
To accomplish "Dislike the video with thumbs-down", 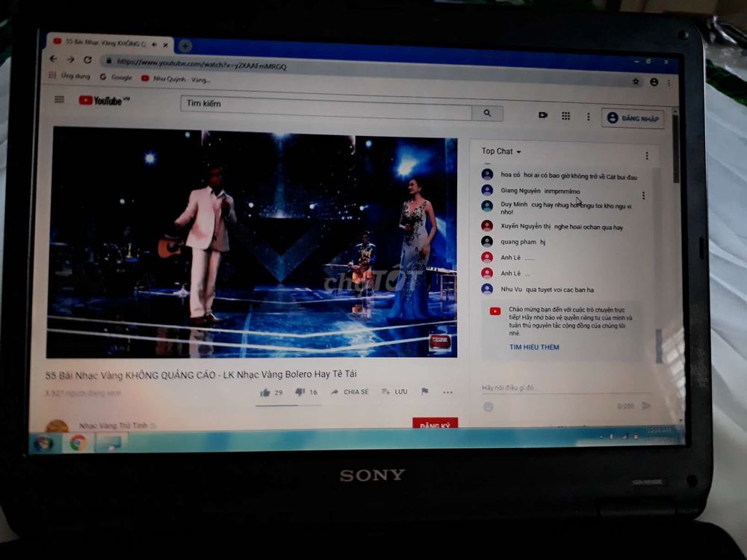I will tap(300, 392).
